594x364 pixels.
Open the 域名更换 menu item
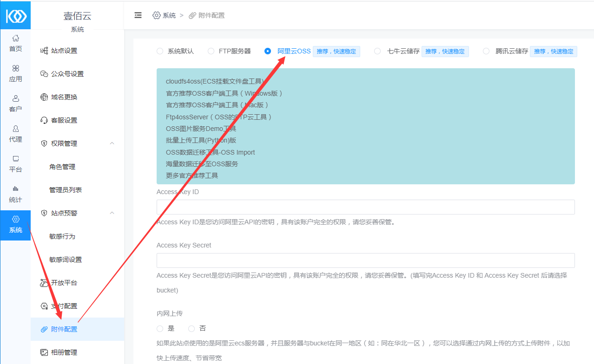point(78,97)
